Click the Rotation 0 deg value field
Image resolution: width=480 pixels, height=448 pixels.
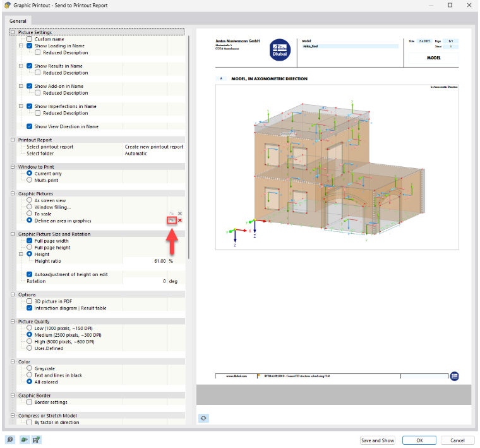pyautogui.click(x=145, y=281)
